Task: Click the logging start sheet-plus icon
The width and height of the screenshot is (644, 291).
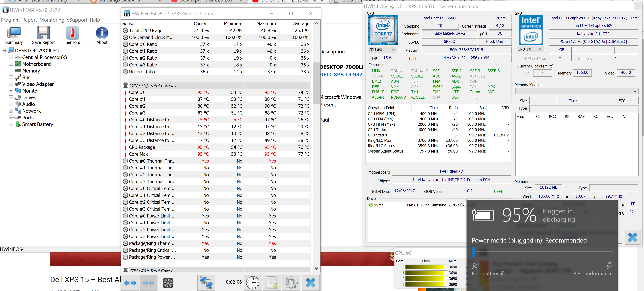Action: tap(272, 283)
